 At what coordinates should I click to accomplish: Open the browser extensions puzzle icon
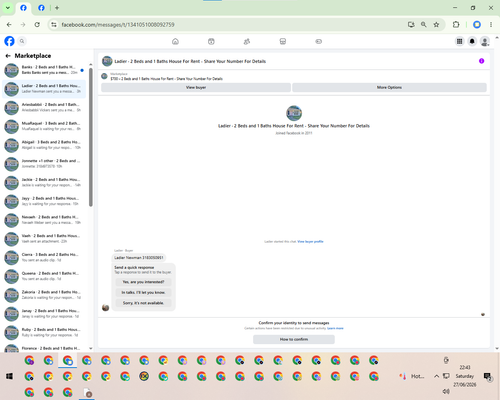coord(456,25)
